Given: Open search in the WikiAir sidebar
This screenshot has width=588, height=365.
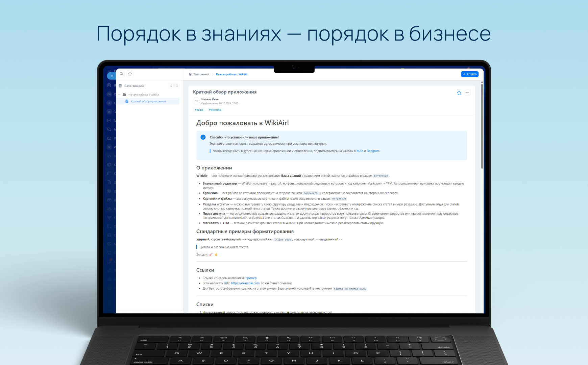Looking at the screenshot, I should pyautogui.click(x=121, y=74).
